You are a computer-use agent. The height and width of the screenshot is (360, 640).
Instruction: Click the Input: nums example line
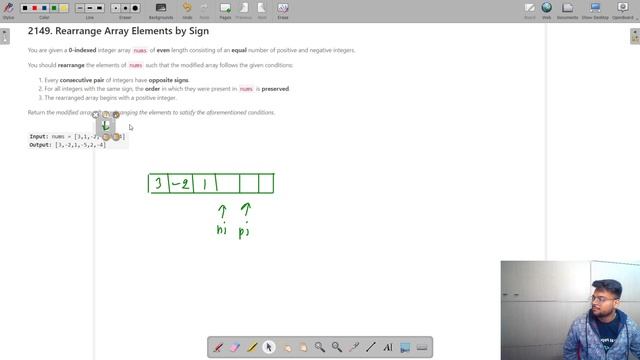click(x=77, y=136)
